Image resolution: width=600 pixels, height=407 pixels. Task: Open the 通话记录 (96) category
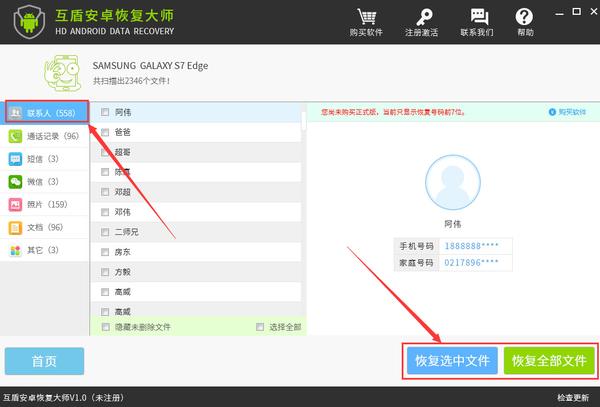click(x=44, y=136)
